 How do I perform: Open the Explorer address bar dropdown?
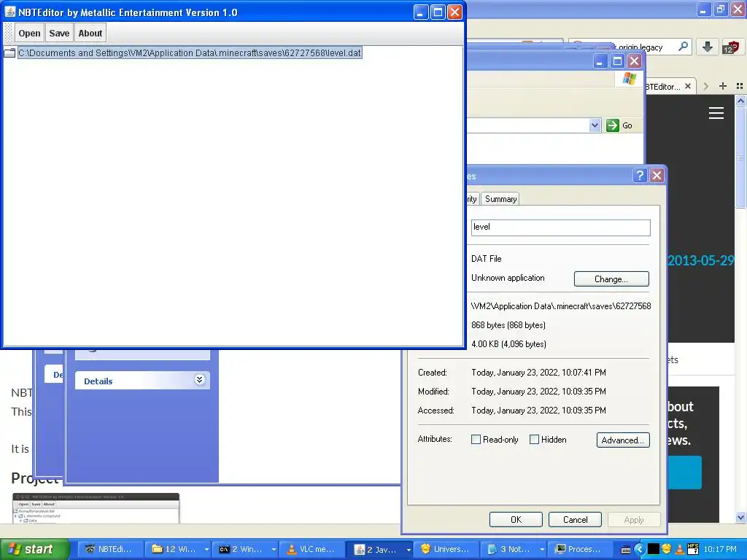point(595,125)
